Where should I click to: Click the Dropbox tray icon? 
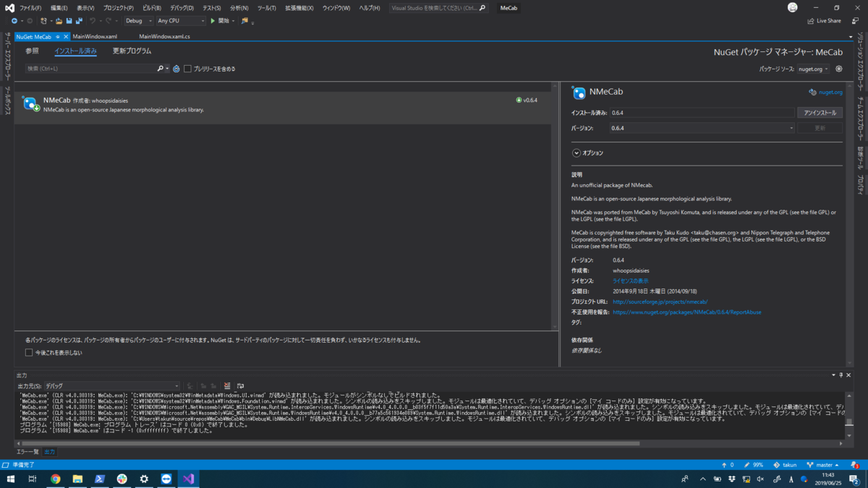pos(732,479)
